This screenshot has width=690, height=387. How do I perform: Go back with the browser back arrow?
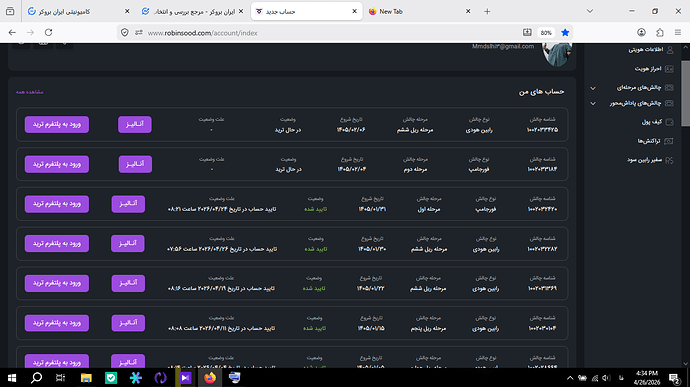click(12, 33)
